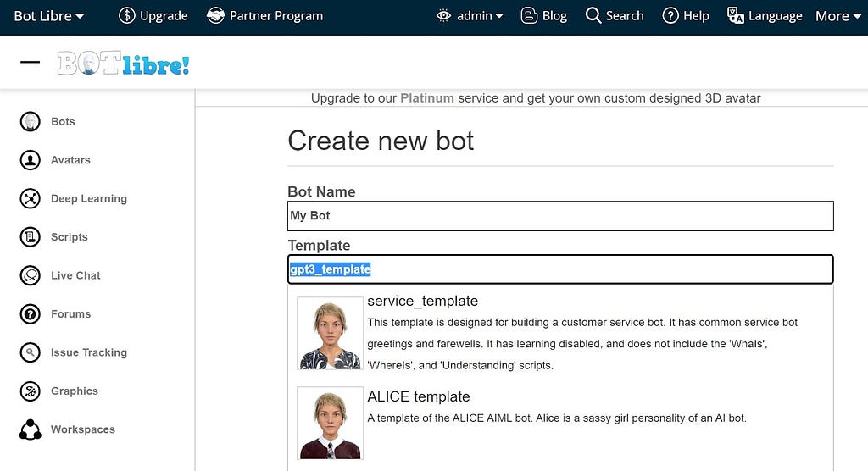Screen dimensions: 868x471
Task: Click the admin eye icon
Action: pyautogui.click(x=443, y=15)
